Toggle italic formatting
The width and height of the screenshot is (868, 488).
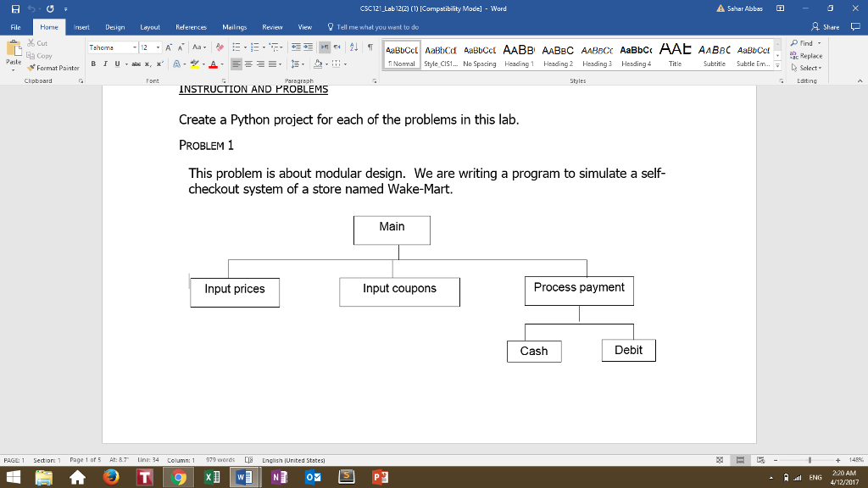point(105,64)
